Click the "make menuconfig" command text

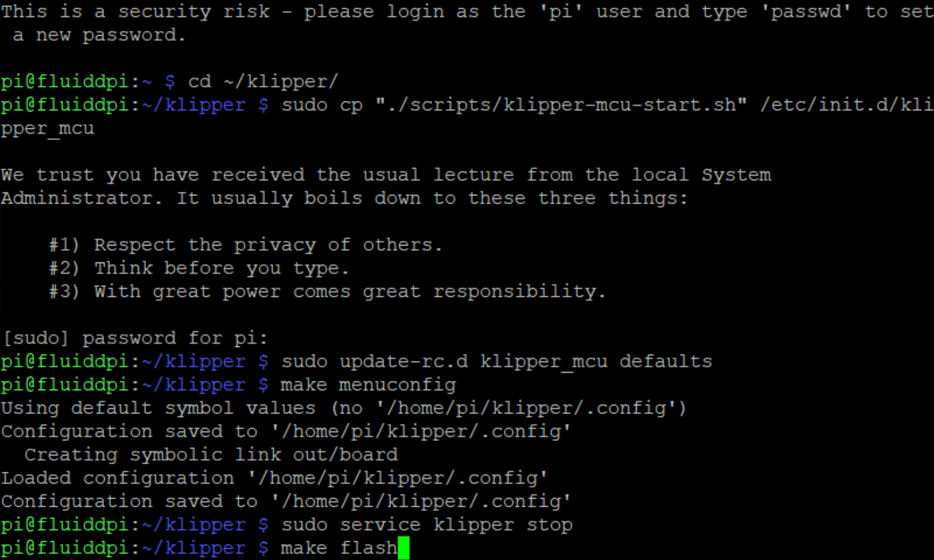(x=368, y=385)
